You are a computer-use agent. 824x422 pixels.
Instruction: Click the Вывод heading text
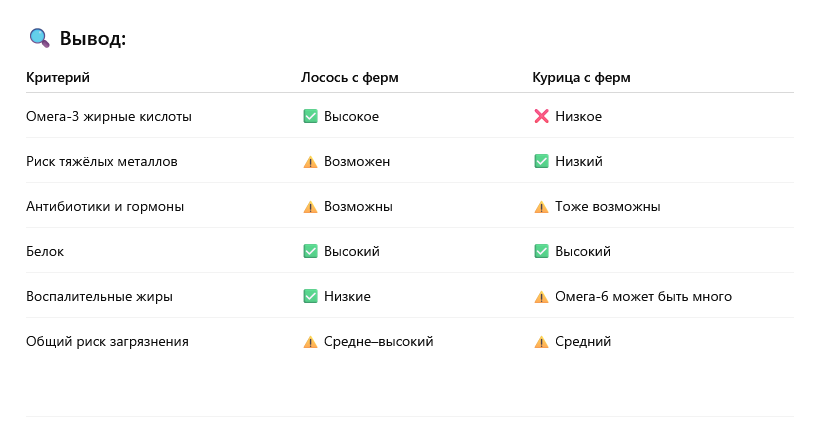tap(92, 39)
